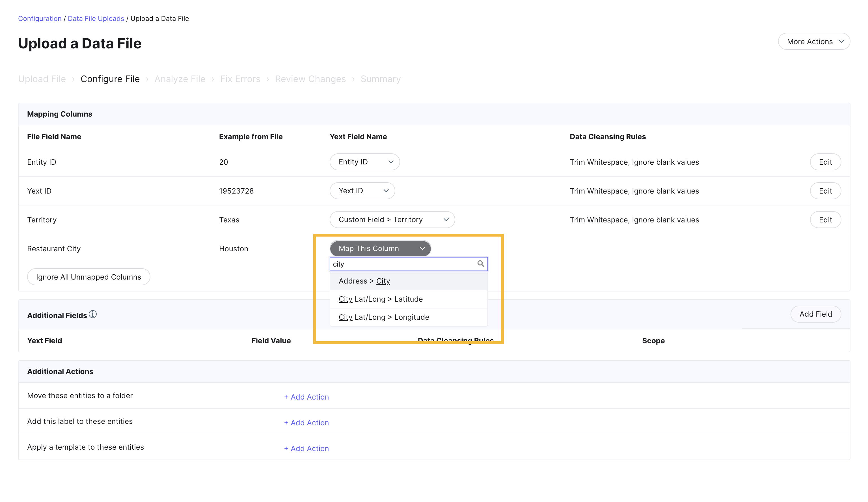Click the Texas example value
Screen dimensions: 868x502
pyautogui.click(x=229, y=220)
